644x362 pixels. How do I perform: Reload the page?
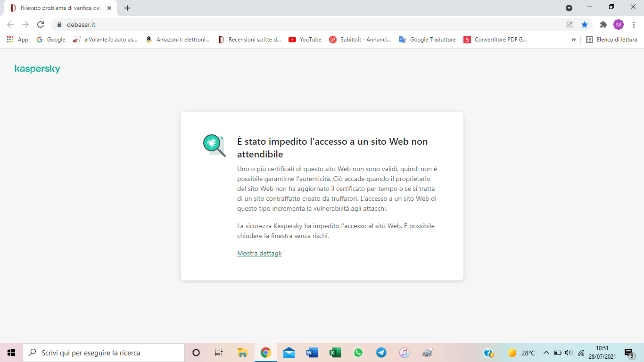pos(41,25)
